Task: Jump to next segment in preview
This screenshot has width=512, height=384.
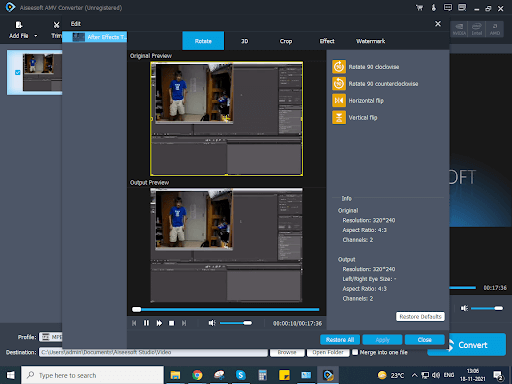Action: pyautogui.click(x=184, y=323)
